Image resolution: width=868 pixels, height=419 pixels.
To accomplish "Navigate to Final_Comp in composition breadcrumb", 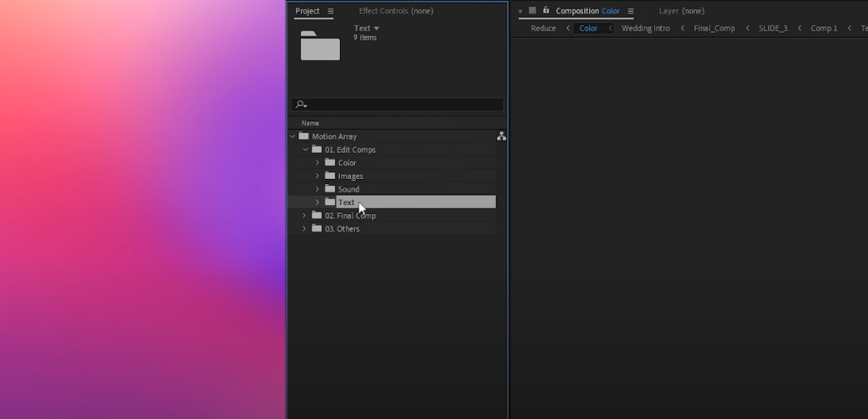I will [x=714, y=28].
